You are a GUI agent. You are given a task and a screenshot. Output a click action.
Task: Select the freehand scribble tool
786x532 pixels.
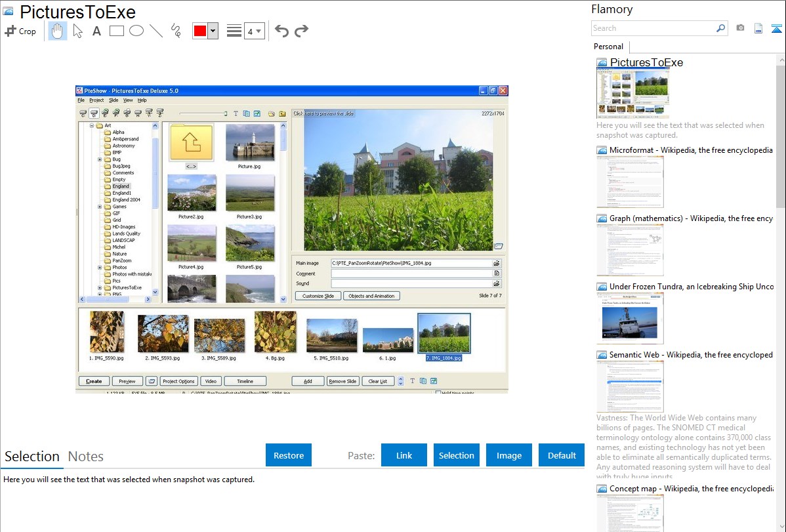pos(176,31)
